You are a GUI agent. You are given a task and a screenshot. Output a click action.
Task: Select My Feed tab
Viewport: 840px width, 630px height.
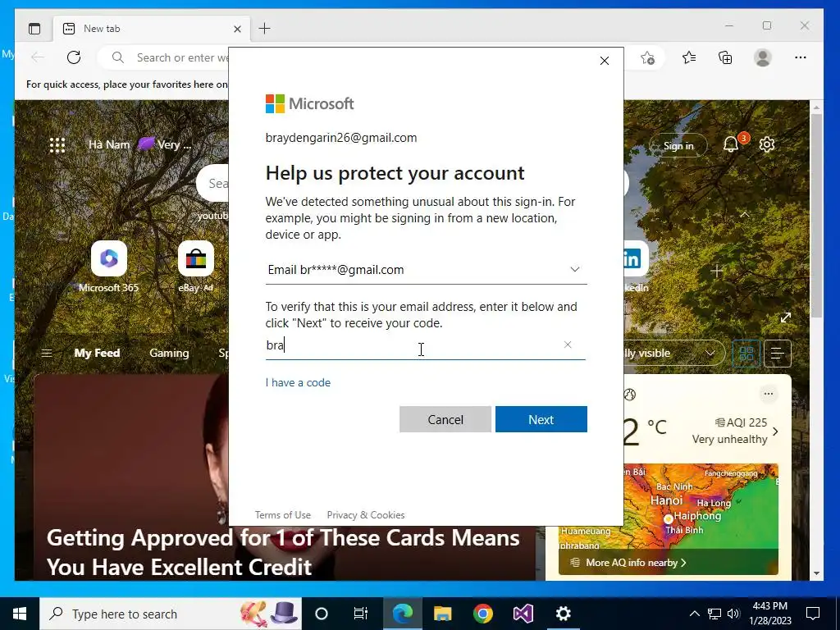tap(97, 353)
